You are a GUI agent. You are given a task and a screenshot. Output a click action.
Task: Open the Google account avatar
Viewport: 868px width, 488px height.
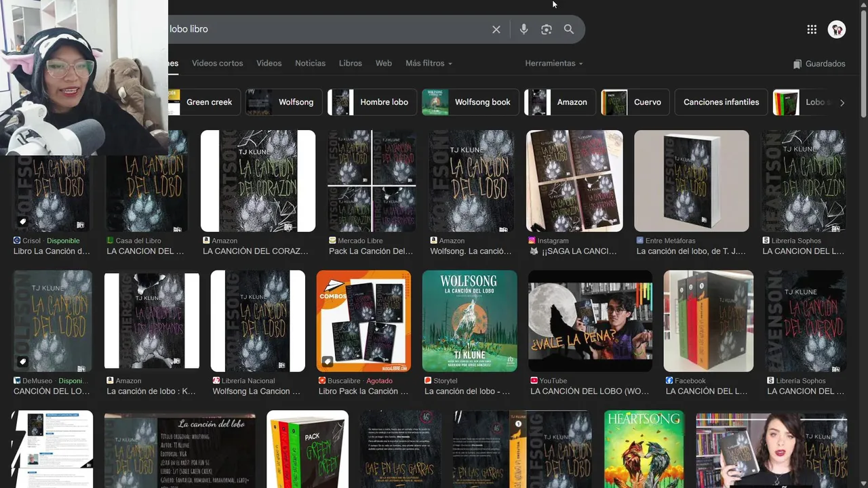click(837, 29)
